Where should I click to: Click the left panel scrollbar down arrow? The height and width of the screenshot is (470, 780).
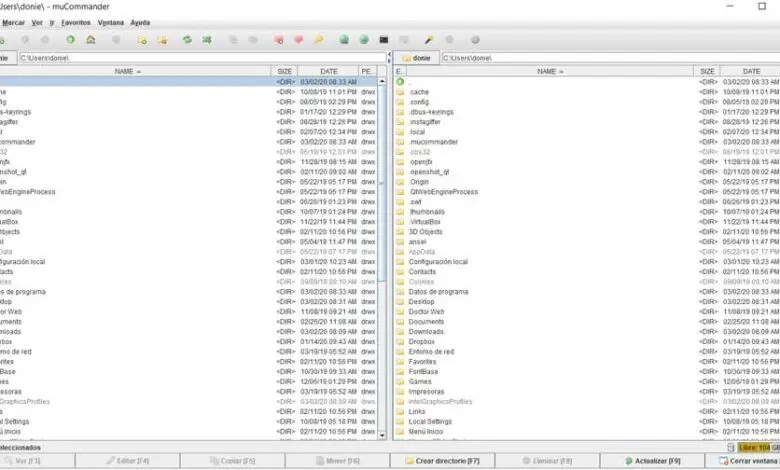382,435
